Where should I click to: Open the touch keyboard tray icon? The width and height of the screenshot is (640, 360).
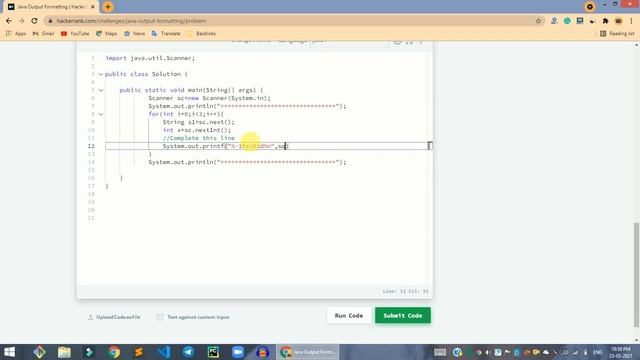click(440, 352)
